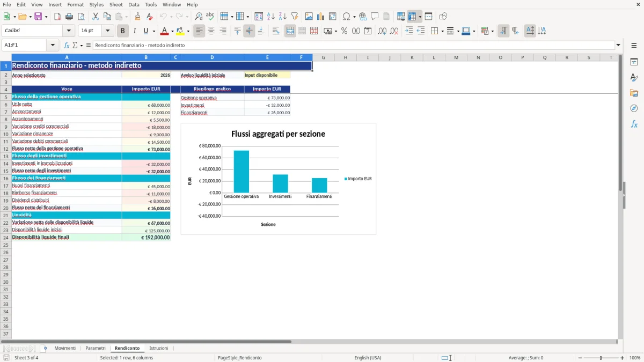Expand the formula bar arrow
The height and width of the screenshot is (362, 644).
(618, 45)
